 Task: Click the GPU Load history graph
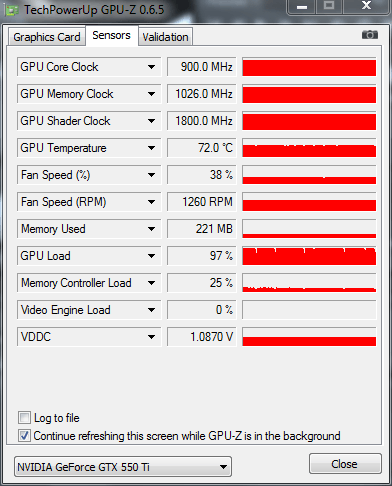click(x=309, y=256)
